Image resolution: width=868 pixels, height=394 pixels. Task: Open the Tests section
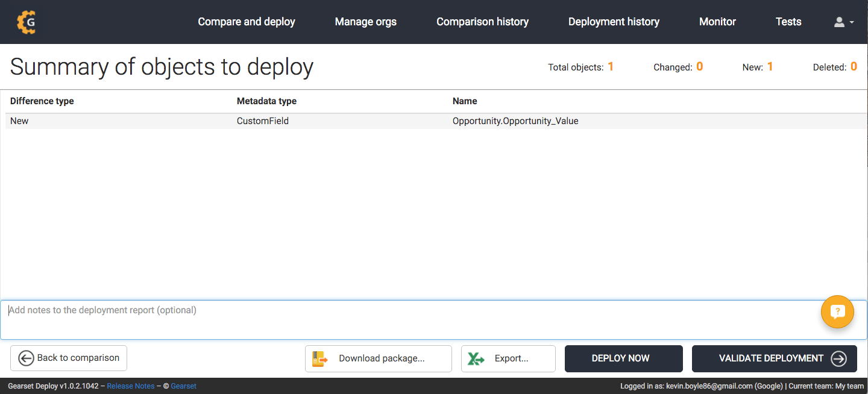(x=788, y=22)
